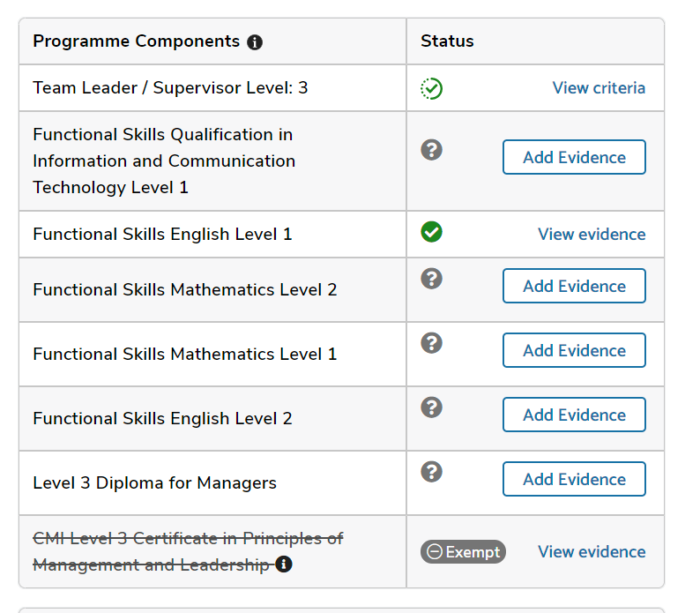Add Evidence for Mathematics Level 2
Screen dimensions: 700x613
574,287
